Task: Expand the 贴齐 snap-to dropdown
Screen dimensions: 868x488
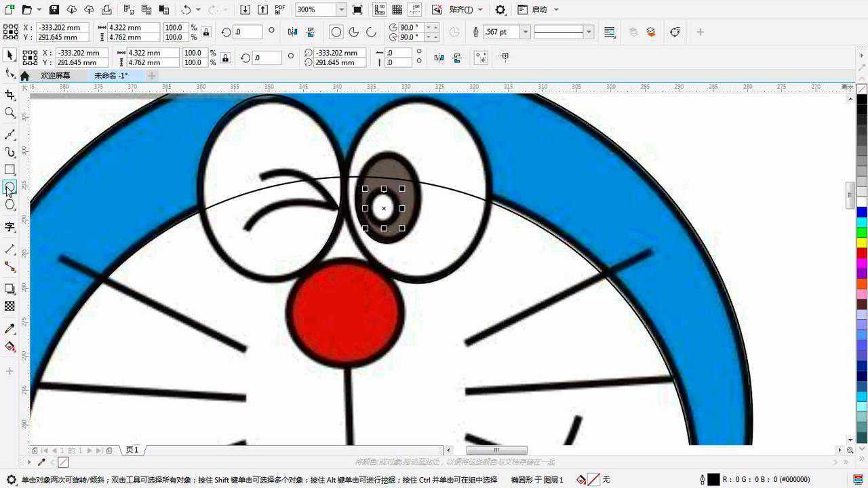Action: pos(481,9)
